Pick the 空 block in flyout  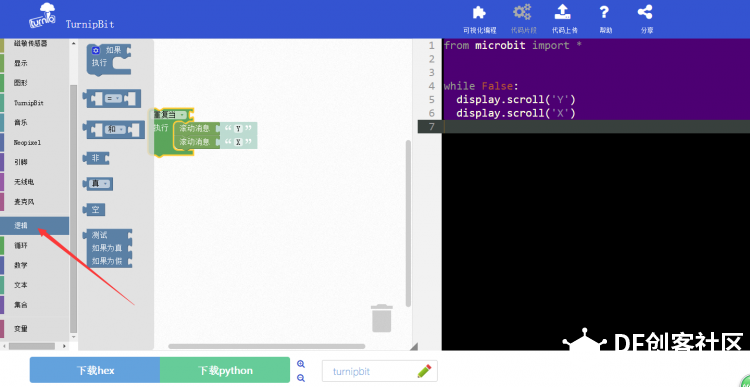pyautogui.click(x=94, y=210)
